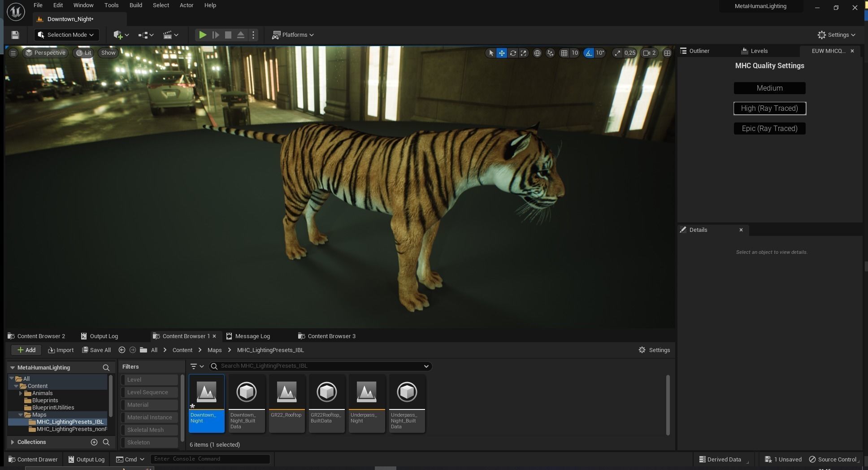868x470 pixels.
Task: Search the MetaHumanLighting sources panel
Action: click(x=106, y=368)
